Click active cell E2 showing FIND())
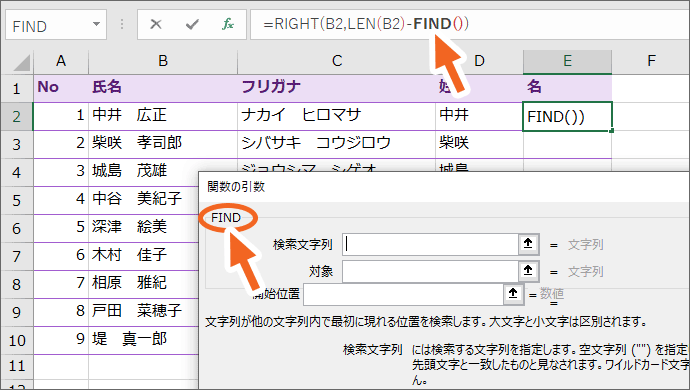The width and height of the screenshot is (690, 390). coord(567,117)
